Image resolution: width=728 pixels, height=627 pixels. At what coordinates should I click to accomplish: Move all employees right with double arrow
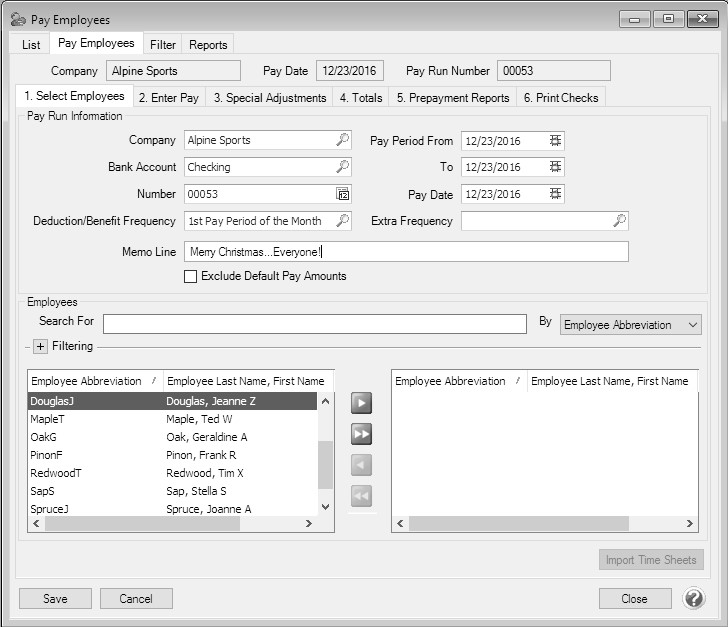click(361, 434)
